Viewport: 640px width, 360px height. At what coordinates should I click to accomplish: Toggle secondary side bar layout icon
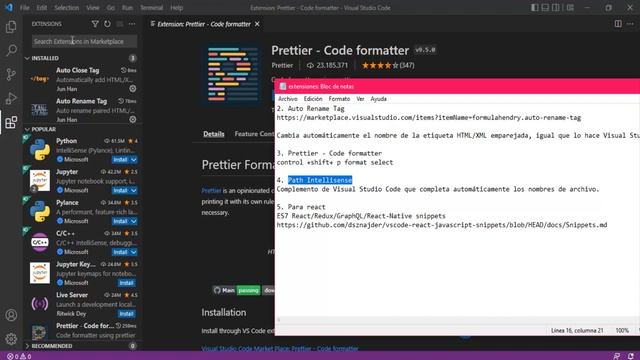click(x=556, y=8)
